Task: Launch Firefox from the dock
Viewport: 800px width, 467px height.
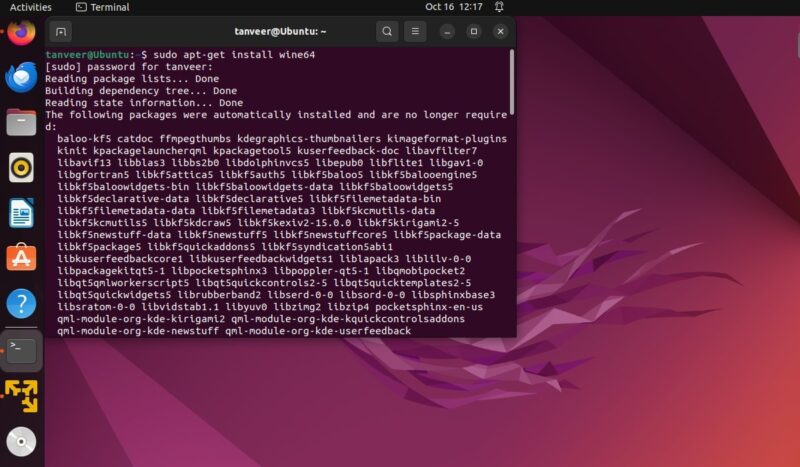Action: tap(21, 32)
